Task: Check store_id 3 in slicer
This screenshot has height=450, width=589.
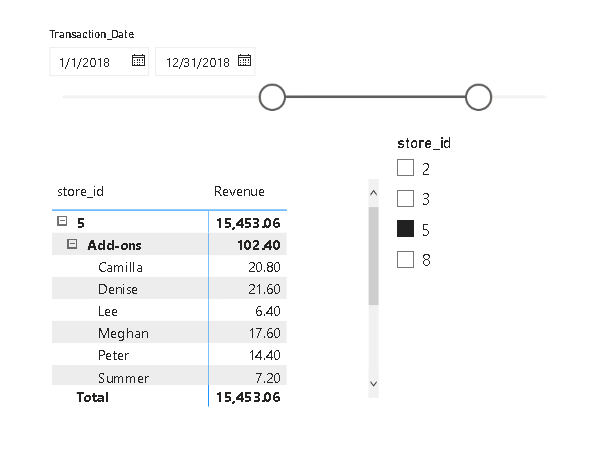Action: pos(405,198)
